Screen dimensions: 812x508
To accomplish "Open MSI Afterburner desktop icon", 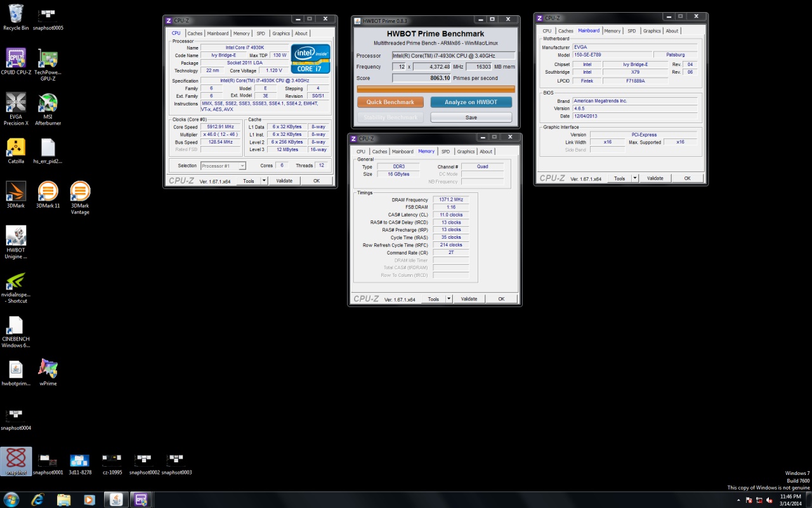I will (48, 103).
